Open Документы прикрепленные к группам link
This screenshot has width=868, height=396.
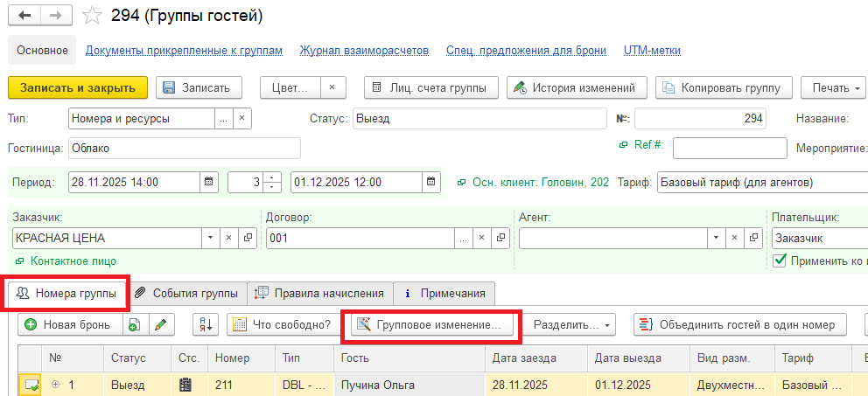[x=184, y=51]
